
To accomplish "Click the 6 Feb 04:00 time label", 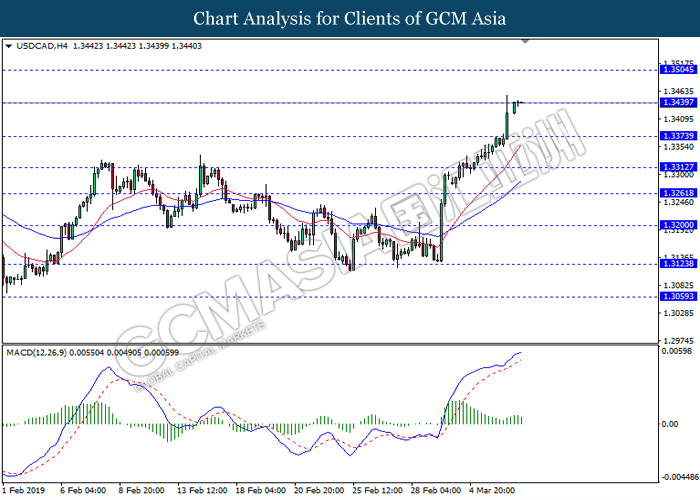I will [83, 490].
